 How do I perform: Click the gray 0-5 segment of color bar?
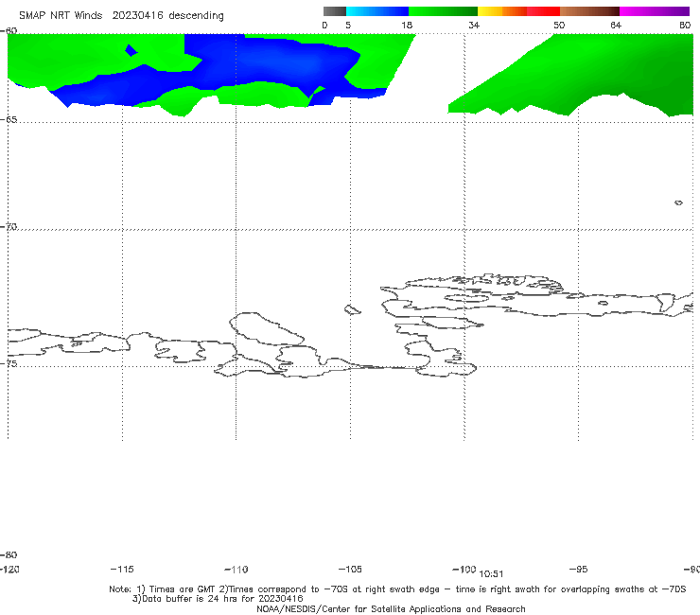pos(335,11)
